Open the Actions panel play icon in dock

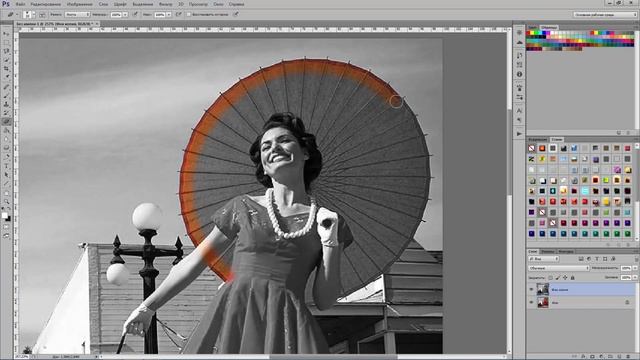coord(519,133)
